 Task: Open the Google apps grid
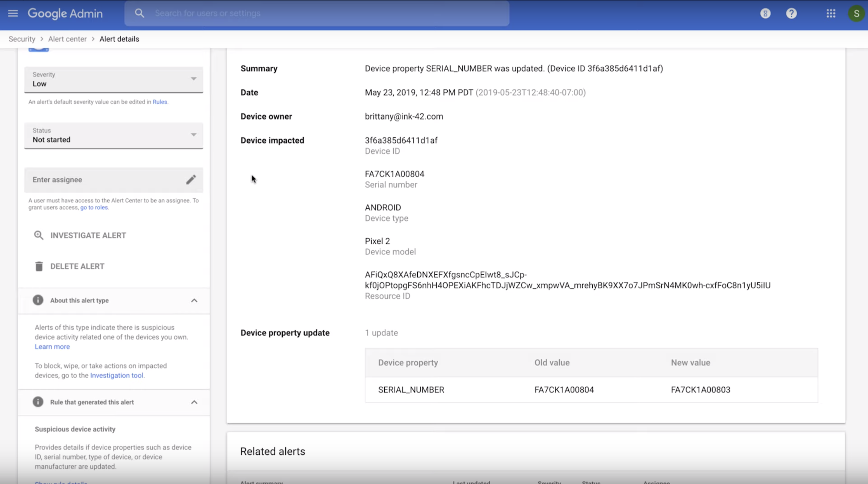831,13
